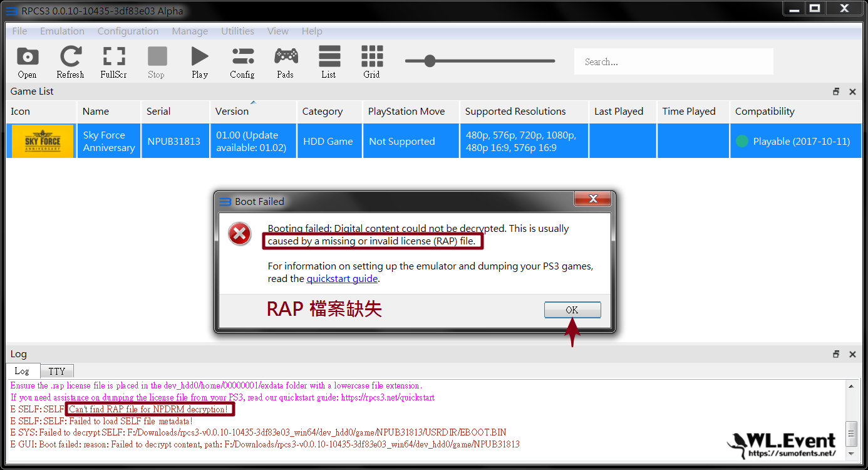Viewport: 868px width, 470px height.
Task: Click the Not Supported cell
Action: coord(411,141)
